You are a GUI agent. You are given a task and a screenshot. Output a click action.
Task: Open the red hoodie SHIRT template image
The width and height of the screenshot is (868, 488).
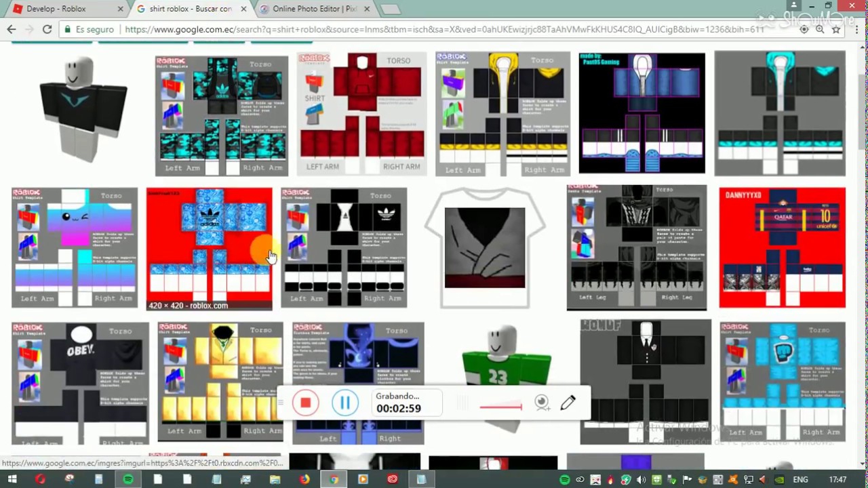(x=361, y=114)
